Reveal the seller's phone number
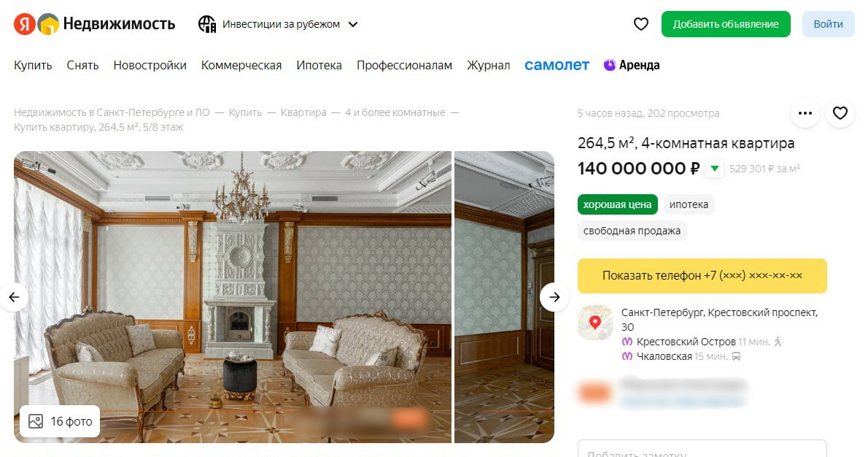Image resolution: width=868 pixels, height=457 pixels. [702, 275]
